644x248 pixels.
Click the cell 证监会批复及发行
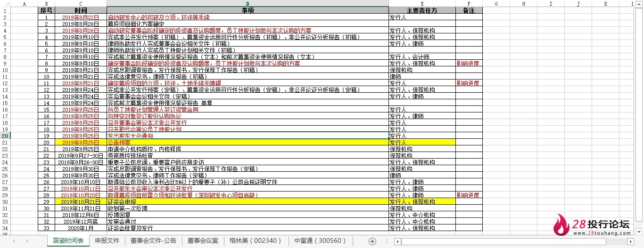248,228
